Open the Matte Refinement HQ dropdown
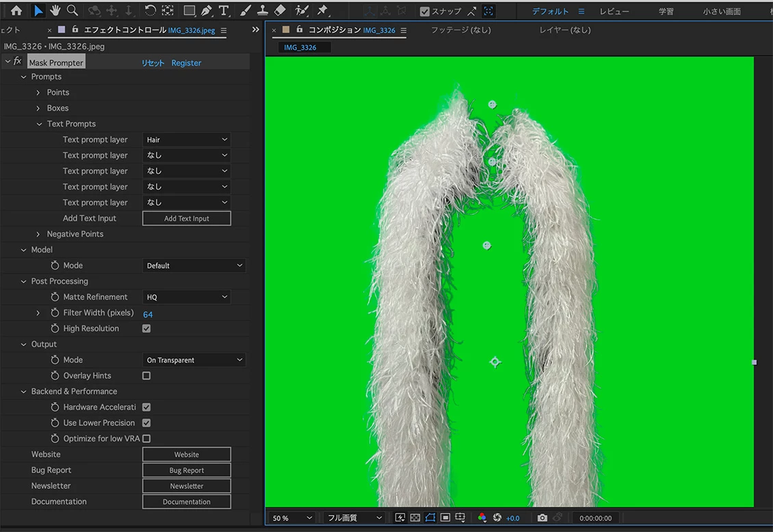 [187, 297]
